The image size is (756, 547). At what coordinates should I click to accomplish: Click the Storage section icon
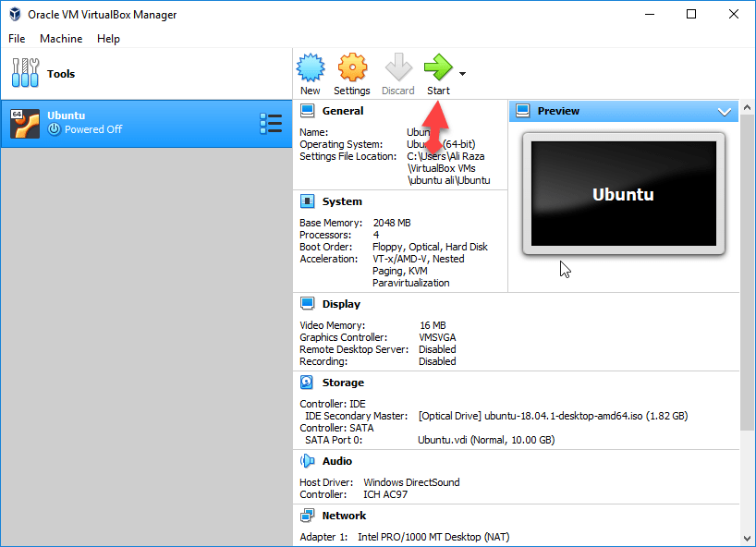[308, 383]
